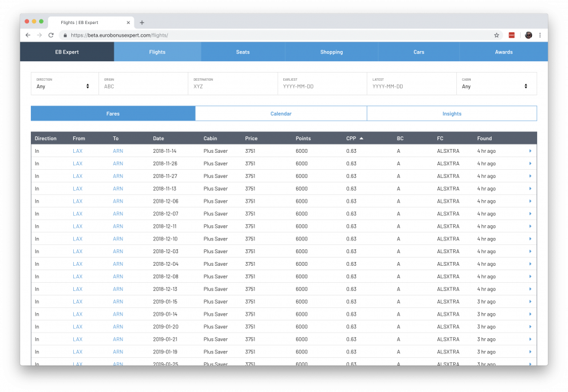Expand the first row for 2018-11-14
The width and height of the screenshot is (568, 392).
530,151
